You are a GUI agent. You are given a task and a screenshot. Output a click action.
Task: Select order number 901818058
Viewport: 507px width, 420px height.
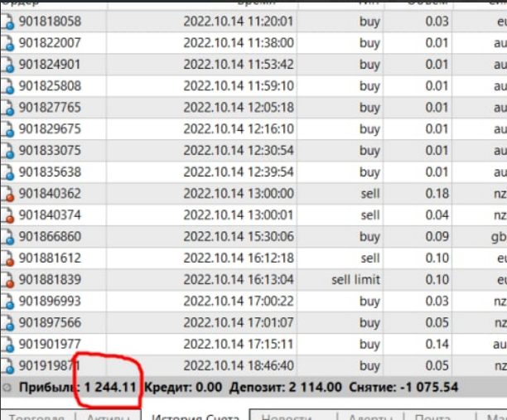pos(50,22)
